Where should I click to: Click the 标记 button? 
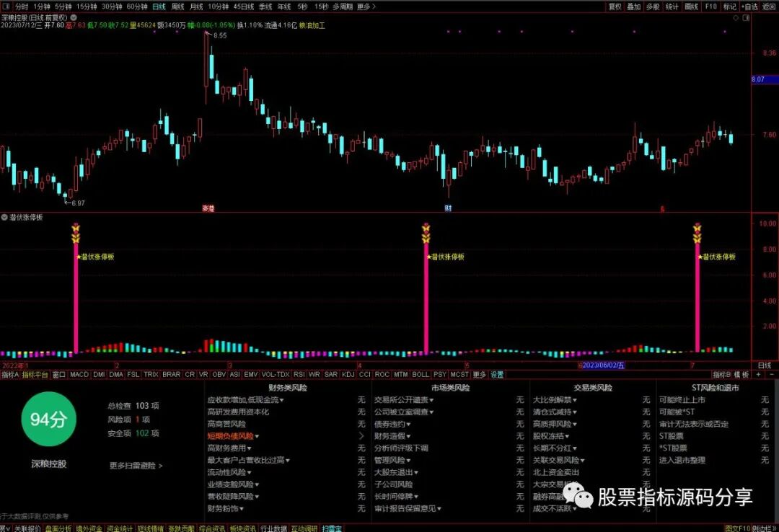coord(730,6)
